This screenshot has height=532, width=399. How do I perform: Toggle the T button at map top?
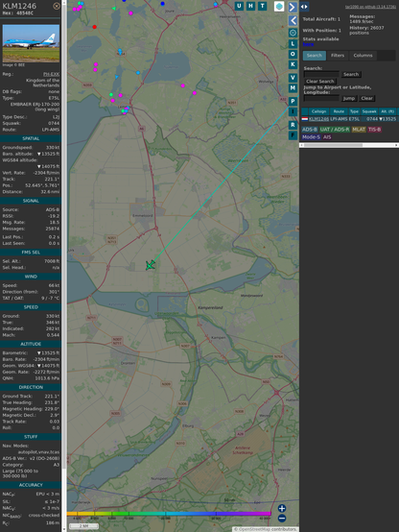(263, 6)
